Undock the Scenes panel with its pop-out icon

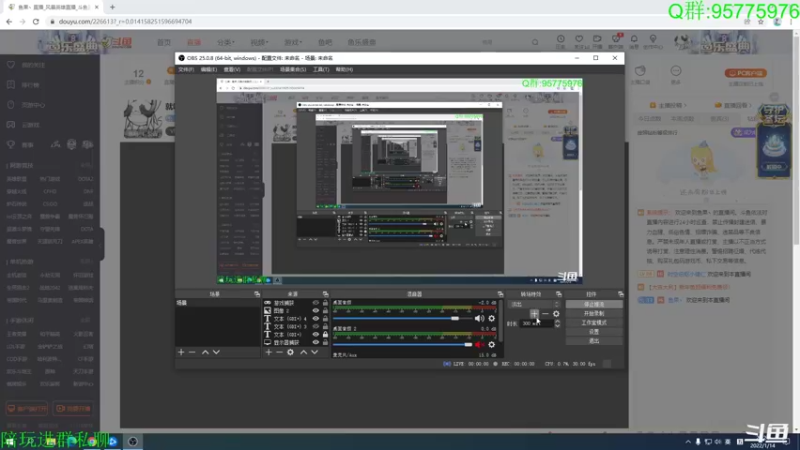pos(257,294)
